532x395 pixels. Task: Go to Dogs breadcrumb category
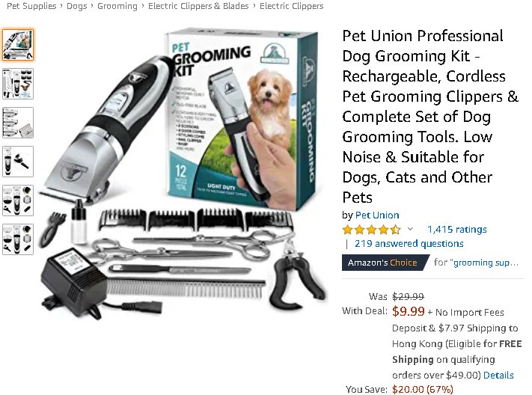tap(76, 6)
